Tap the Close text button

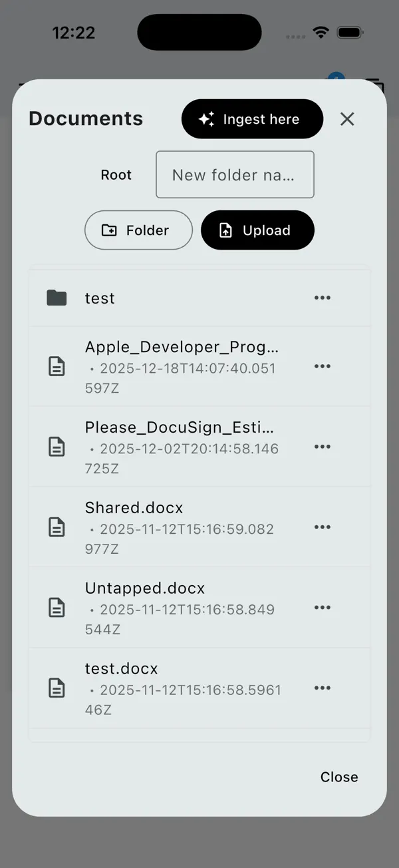coord(339,777)
